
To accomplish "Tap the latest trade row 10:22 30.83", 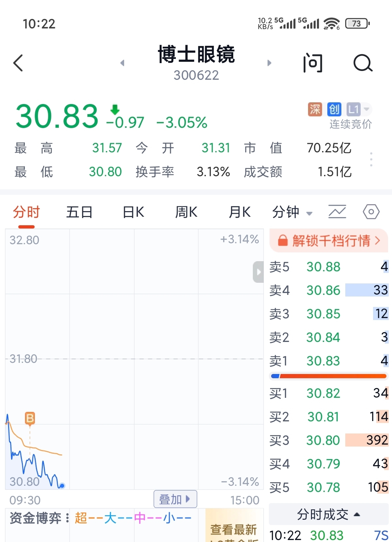I will click(x=329, y=535).
